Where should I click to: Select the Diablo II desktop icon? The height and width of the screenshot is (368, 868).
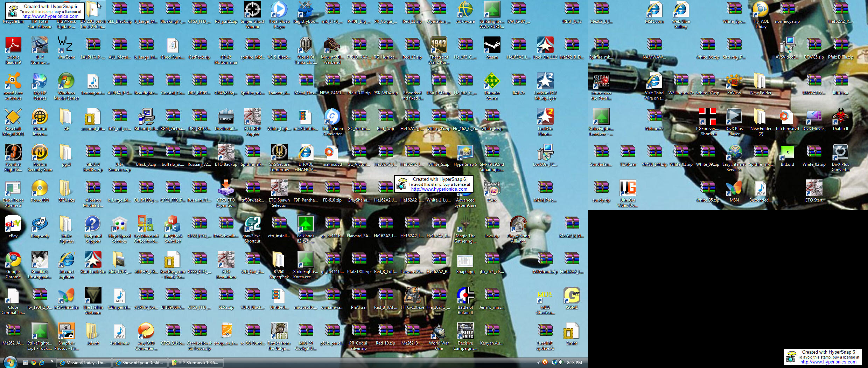841,120
